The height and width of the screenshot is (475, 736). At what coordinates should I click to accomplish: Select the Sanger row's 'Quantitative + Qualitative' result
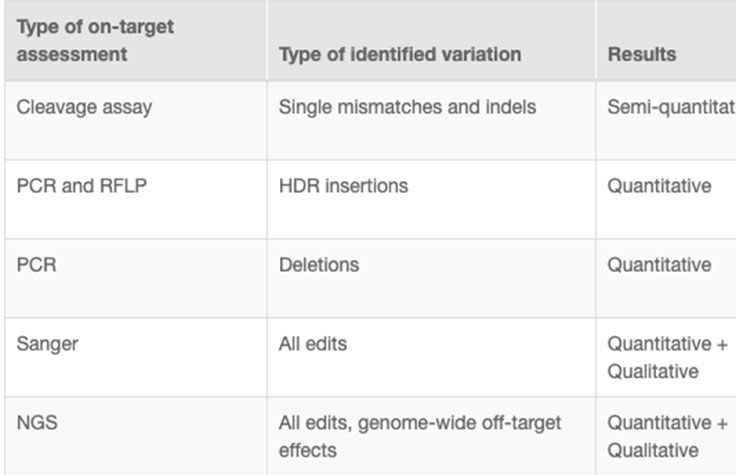point(667,357)
